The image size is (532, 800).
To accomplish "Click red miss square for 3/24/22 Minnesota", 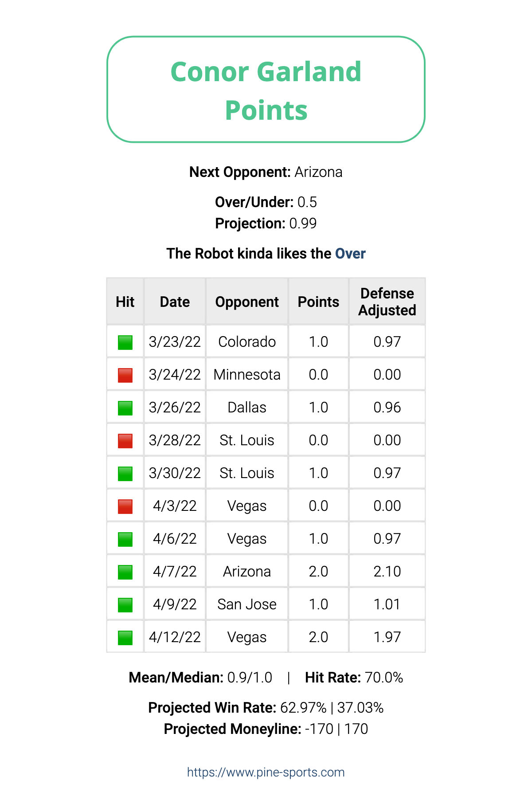I will 125,375.
